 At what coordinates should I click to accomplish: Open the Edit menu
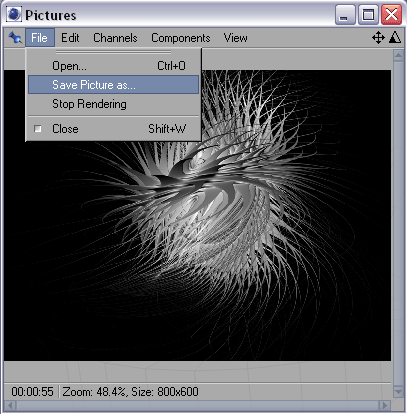[70, 38]
